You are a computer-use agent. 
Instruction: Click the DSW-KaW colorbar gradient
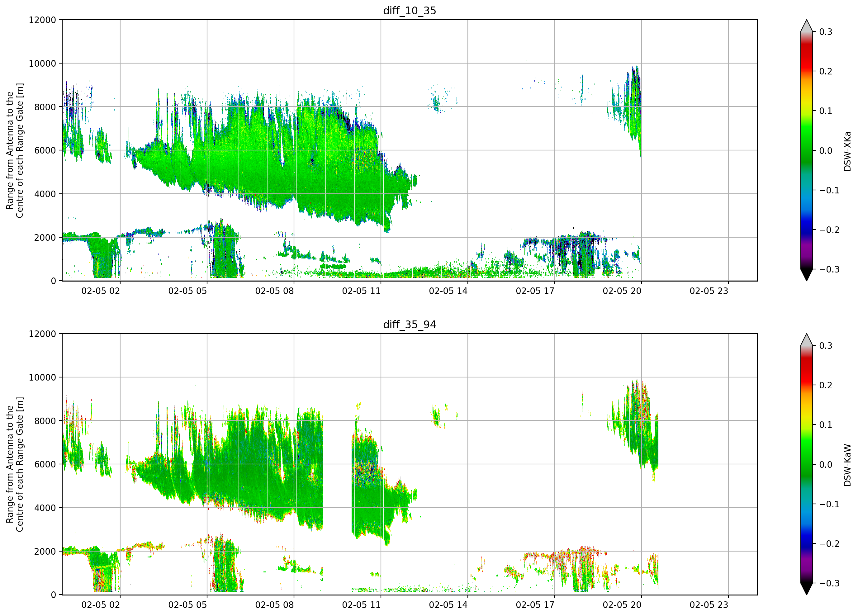pos(806,464)
